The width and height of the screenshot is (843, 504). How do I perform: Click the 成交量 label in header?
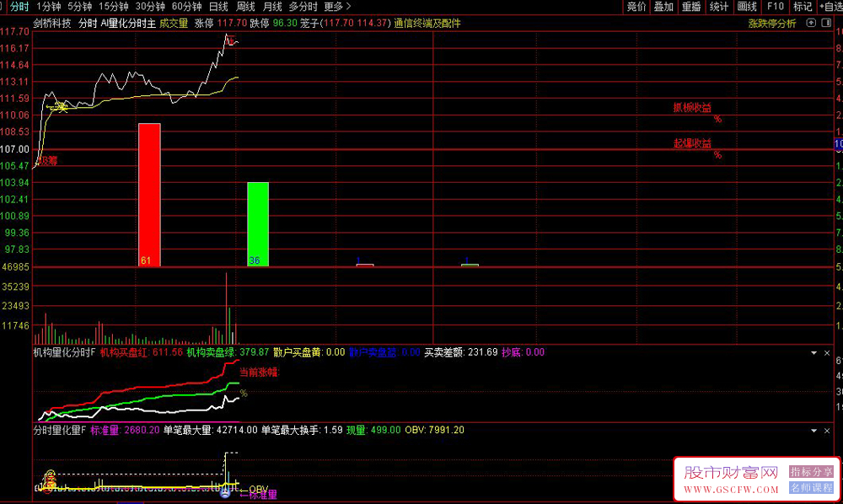174,23
